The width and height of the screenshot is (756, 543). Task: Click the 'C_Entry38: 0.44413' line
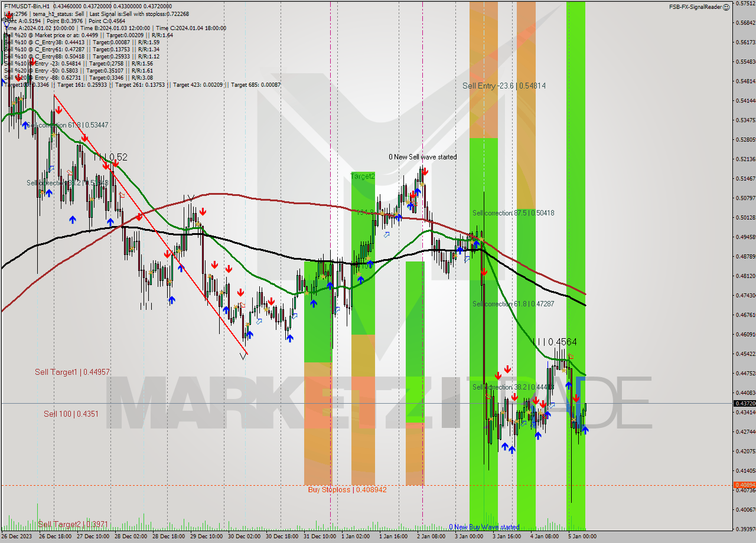(82, 42)
